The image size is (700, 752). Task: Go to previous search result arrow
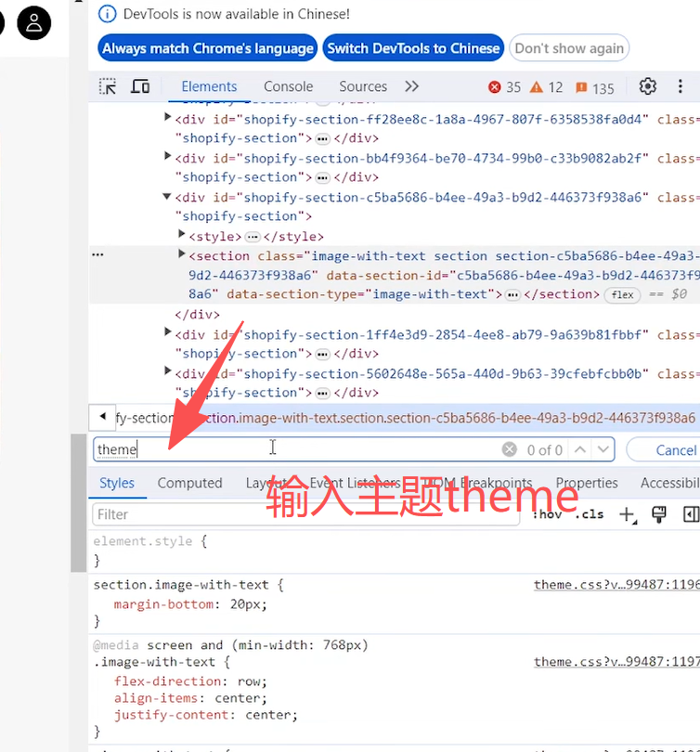579,449
